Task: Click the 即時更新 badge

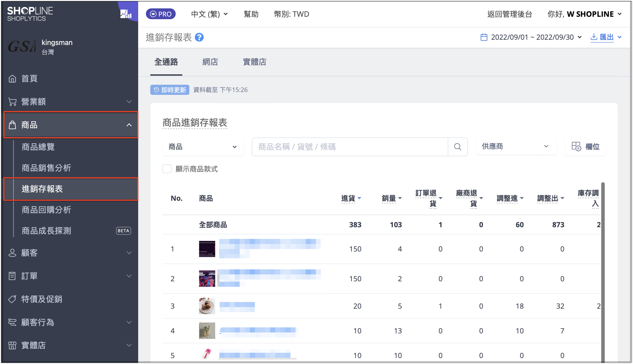Action: 170,90
